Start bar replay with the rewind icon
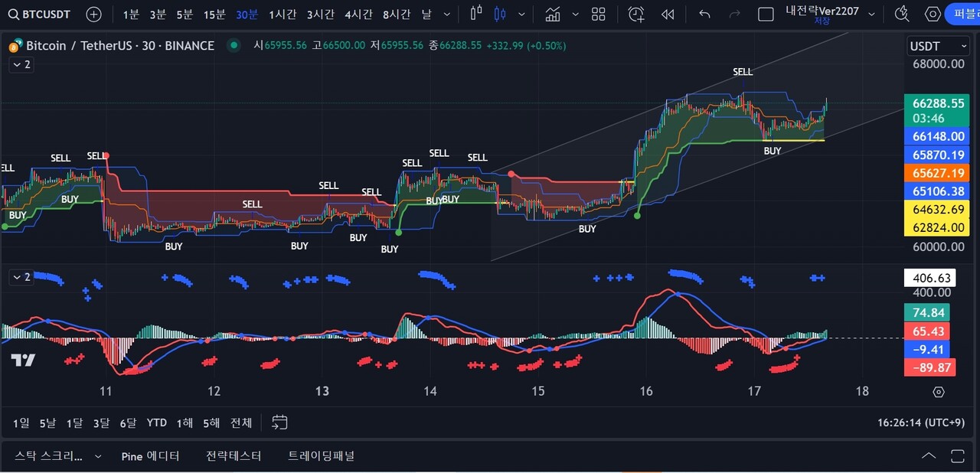The width and height of the screenshot is (980, 473). 667,14
